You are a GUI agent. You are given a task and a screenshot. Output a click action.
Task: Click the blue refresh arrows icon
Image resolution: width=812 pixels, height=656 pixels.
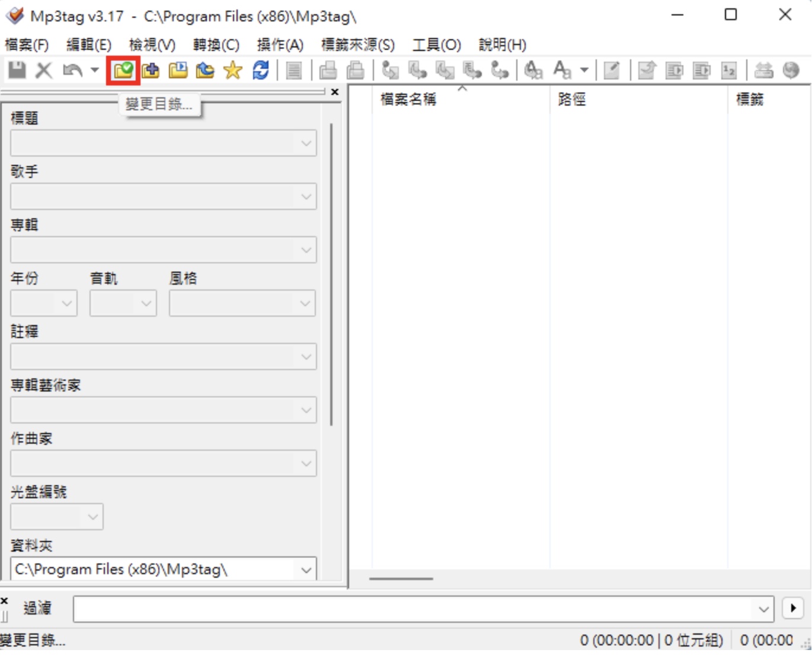coord(261,71)
